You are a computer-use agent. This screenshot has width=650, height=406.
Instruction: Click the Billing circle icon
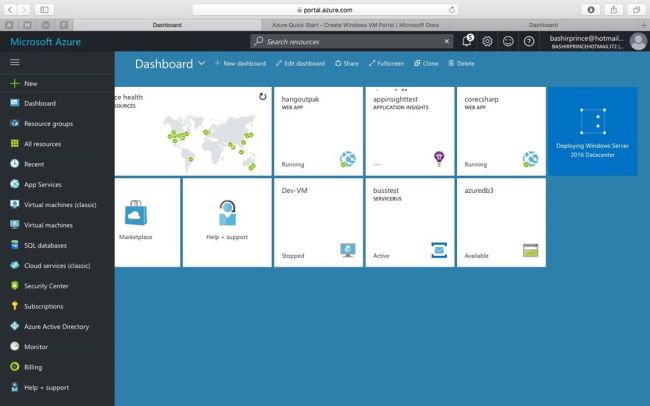(15, 367)
